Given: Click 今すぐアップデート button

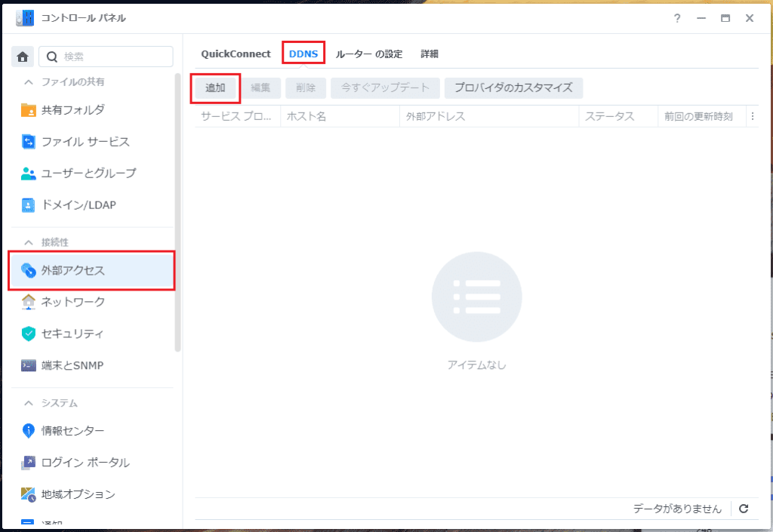Looking at the screenshot, I should pyautogui.click(x=385, y=88).
